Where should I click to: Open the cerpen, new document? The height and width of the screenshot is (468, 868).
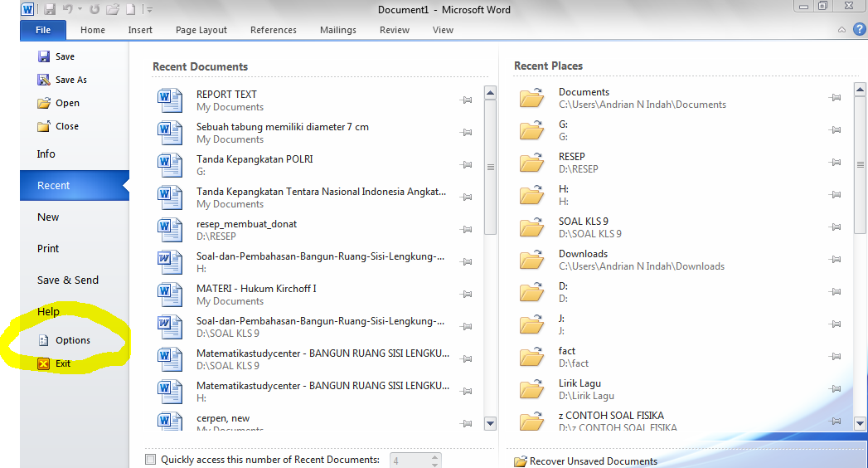pyautogui.click(x=313, y=422)
